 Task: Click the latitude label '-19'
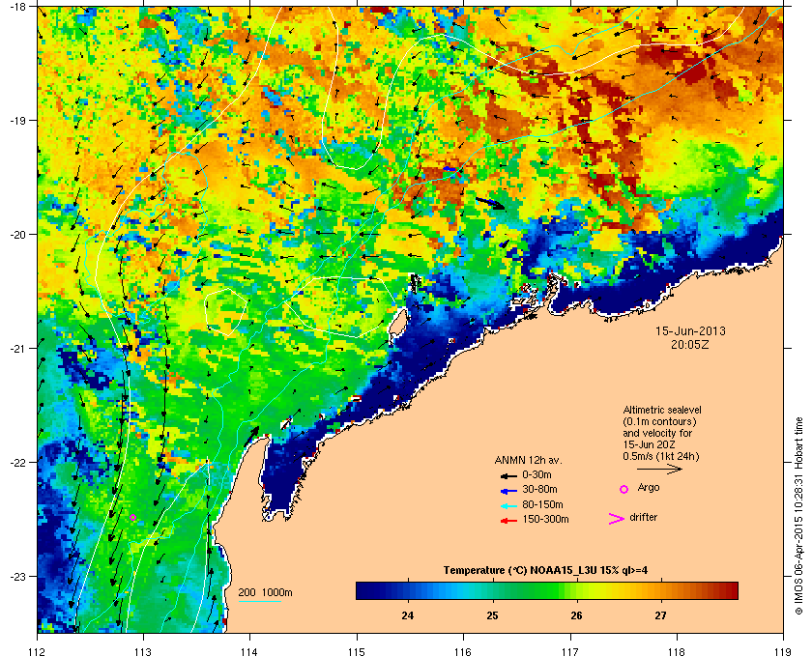point(18,120)
